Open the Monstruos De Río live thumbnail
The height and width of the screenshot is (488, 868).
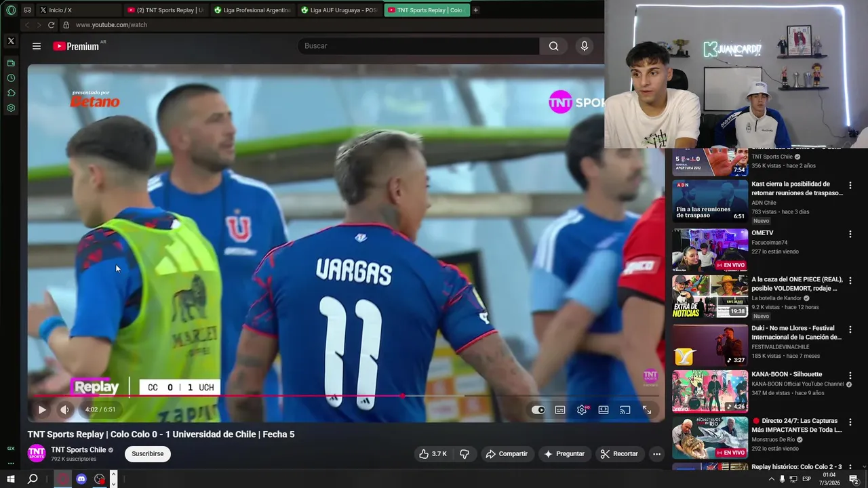(710, 438)
